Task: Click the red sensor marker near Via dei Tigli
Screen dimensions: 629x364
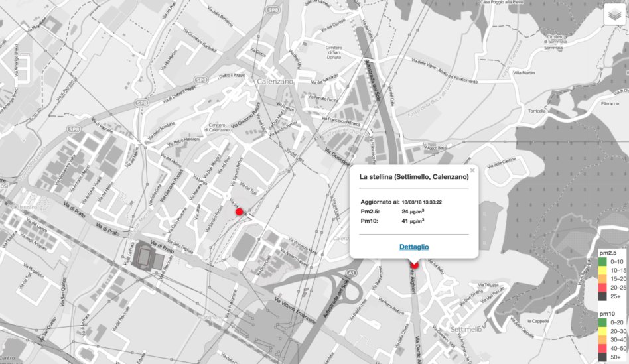Action: point(240,212)
